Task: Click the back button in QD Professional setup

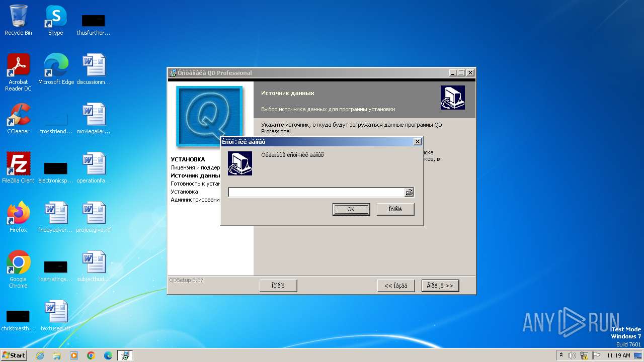Action: coord(395,286)
